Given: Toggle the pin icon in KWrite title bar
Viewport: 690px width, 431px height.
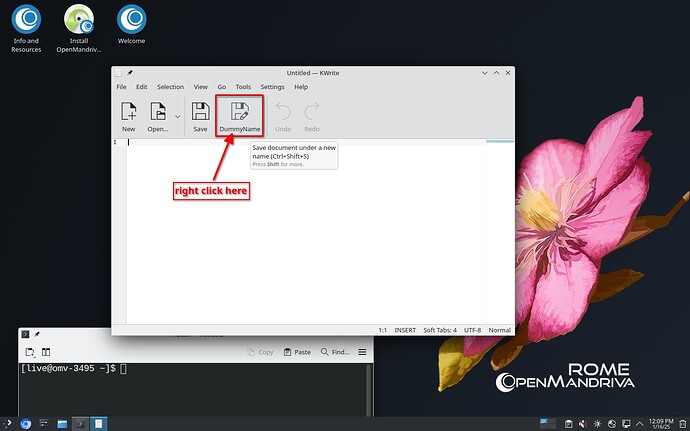Looking at the screenshot, I should point(129,73).
